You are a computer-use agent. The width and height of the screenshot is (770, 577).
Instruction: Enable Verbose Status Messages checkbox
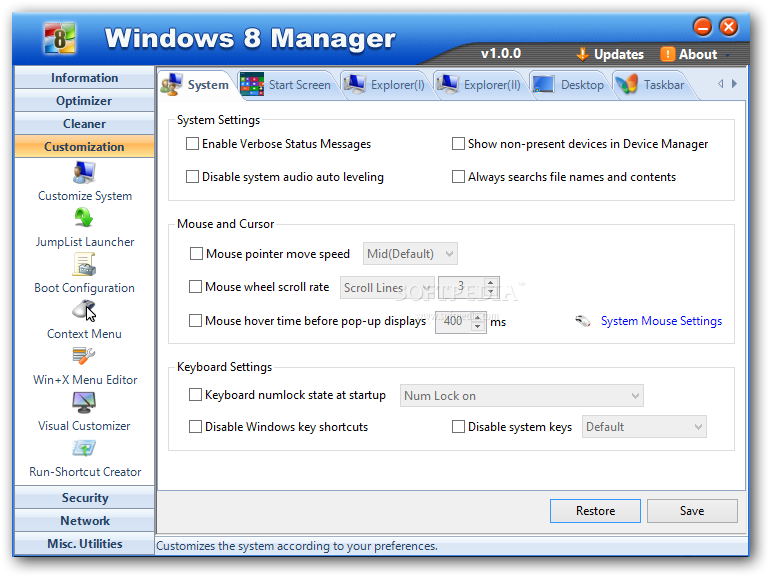click(x=192, y=144)
